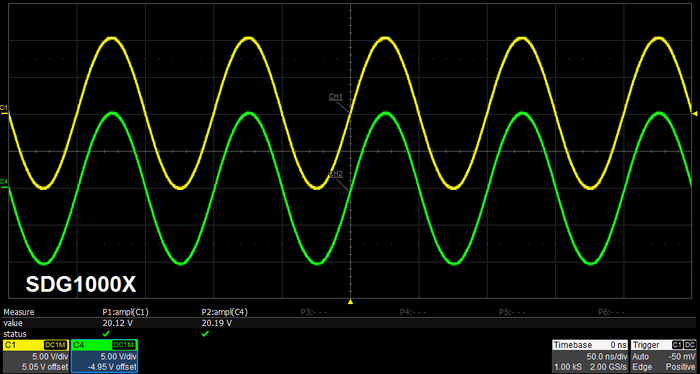Viewport: 700px width, 374px height.
Task: Open the C1 channel descriptor box
Action: point(36,356)
